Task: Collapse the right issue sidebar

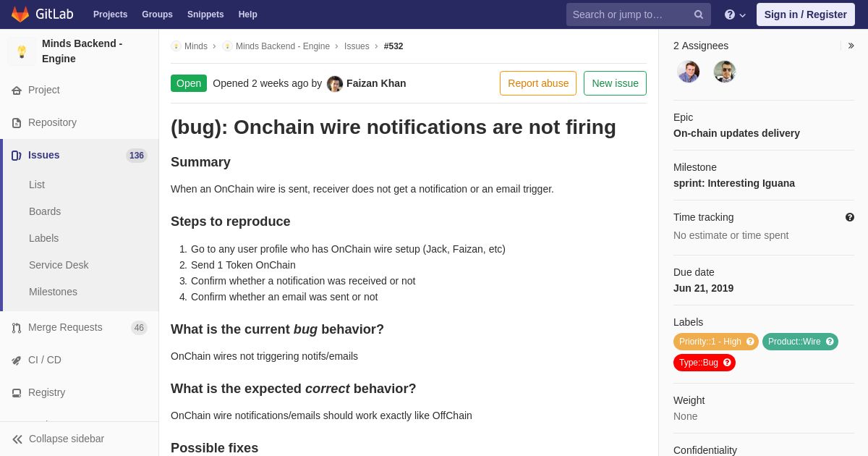Action: pyautogui.click(x=851, y=46)
